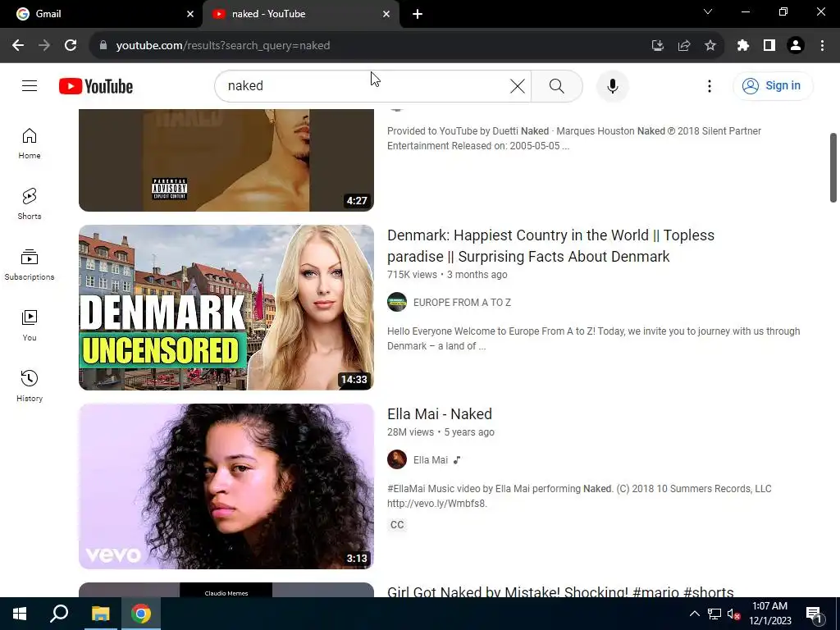Open the Chrome three-dot menu
The width and height of the screenshot is (840, 630).
pos(822,46)
